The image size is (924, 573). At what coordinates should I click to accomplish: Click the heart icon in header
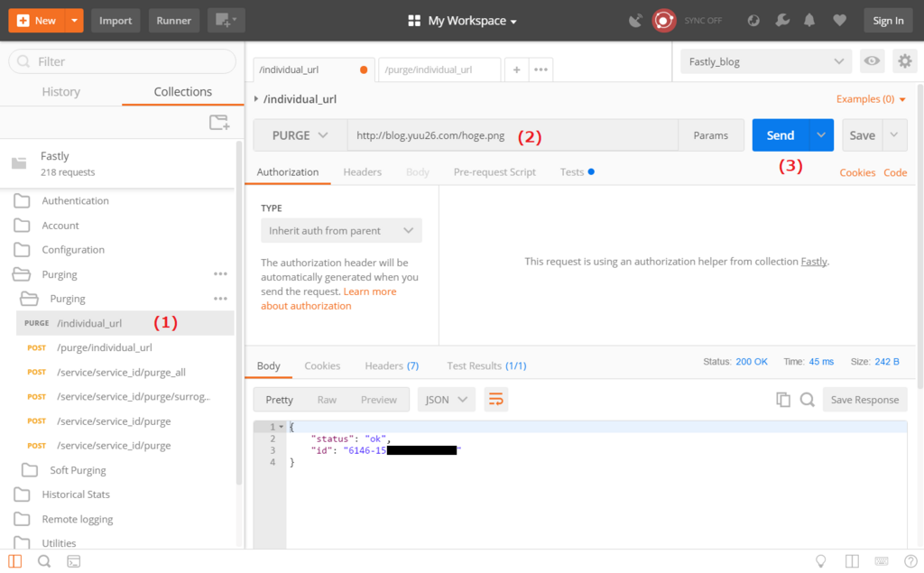click(840, 21)
